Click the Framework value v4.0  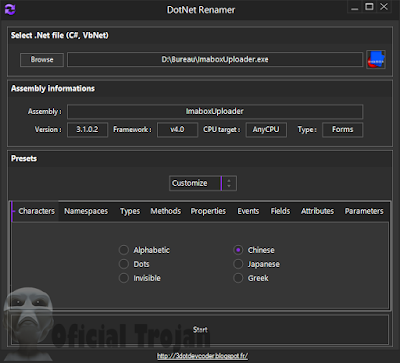177,129
